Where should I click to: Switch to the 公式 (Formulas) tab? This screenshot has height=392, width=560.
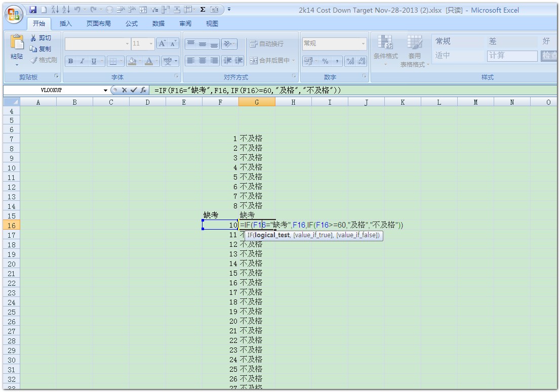coord(132,24)
